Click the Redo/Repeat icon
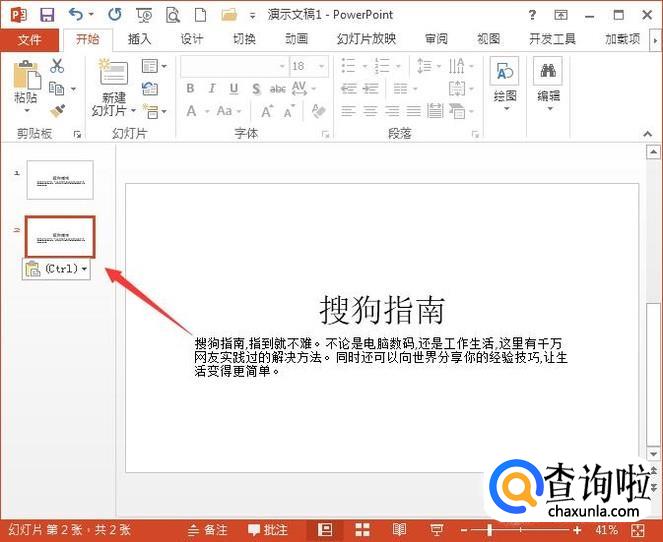 (x=115, y=14)
